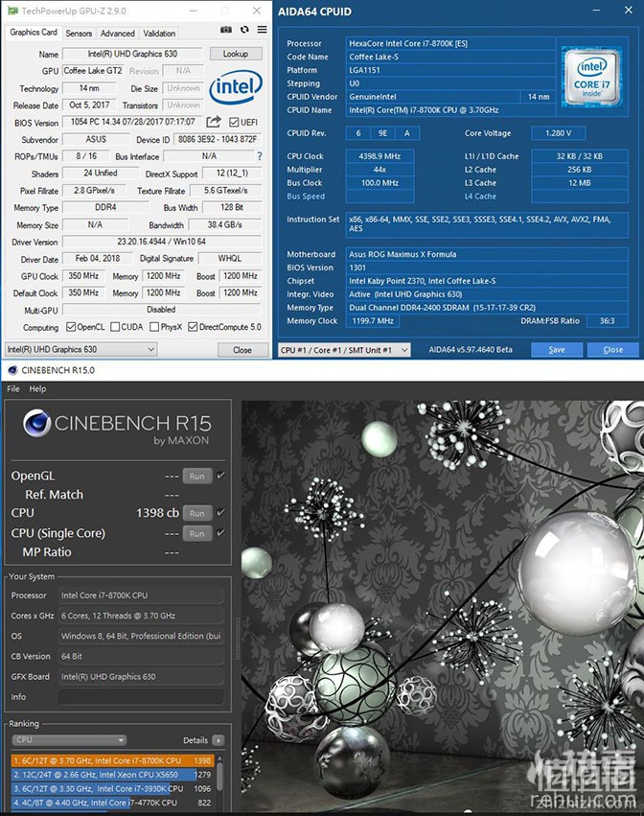Click the CPU Clock 4398.9 MHz value
This screenshot has height=816, width=644.
[379, 156]
